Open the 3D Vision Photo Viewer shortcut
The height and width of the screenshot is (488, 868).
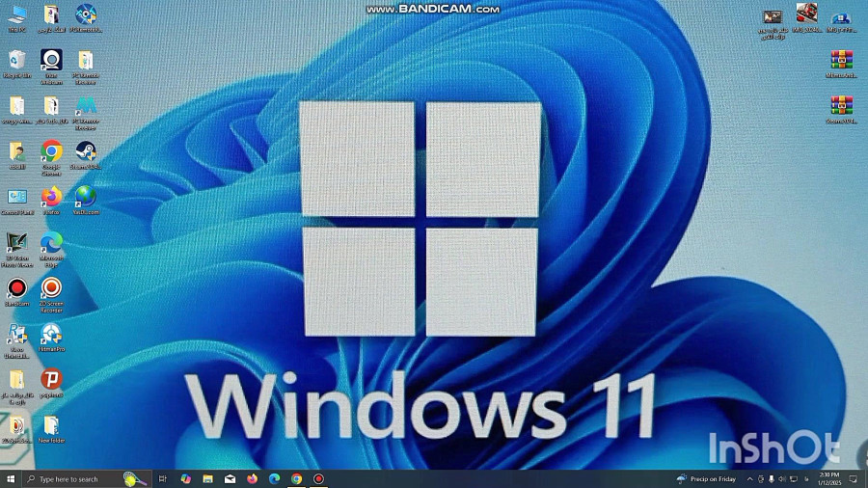point(17,250)
